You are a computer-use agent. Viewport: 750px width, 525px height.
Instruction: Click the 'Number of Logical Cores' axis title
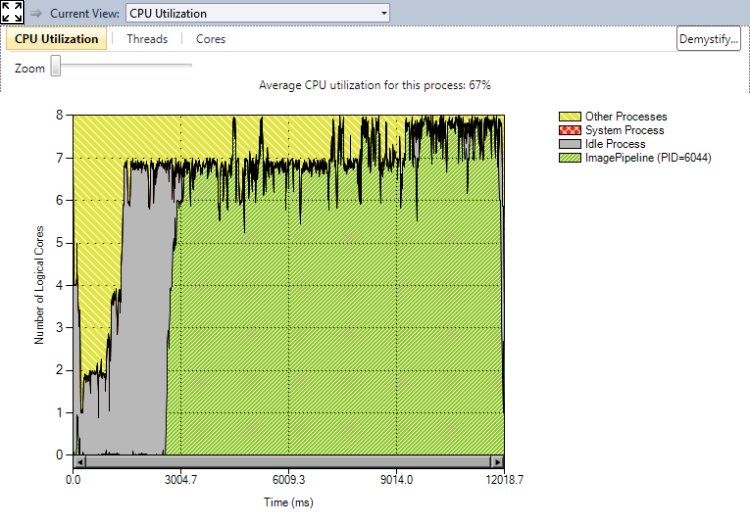click(39, 285)
